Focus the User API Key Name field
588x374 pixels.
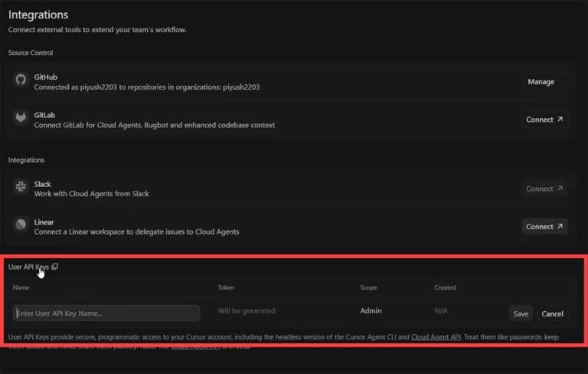pyautogui.click(x=106, y=313)
